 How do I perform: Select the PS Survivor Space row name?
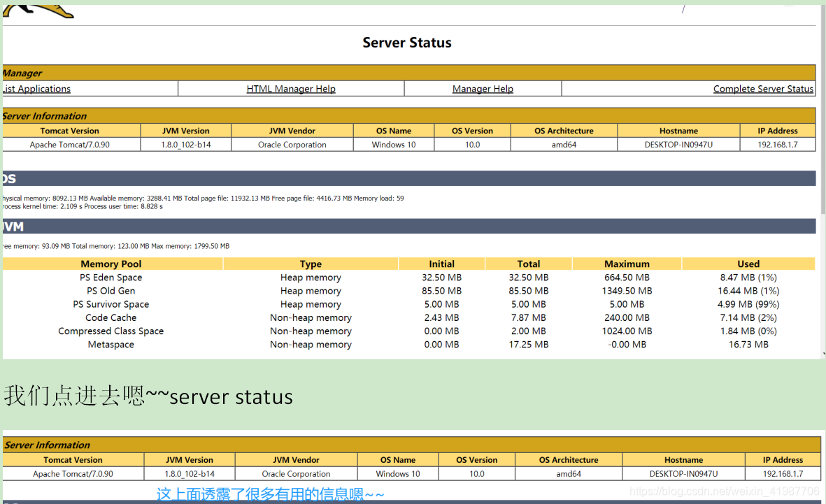111,304
